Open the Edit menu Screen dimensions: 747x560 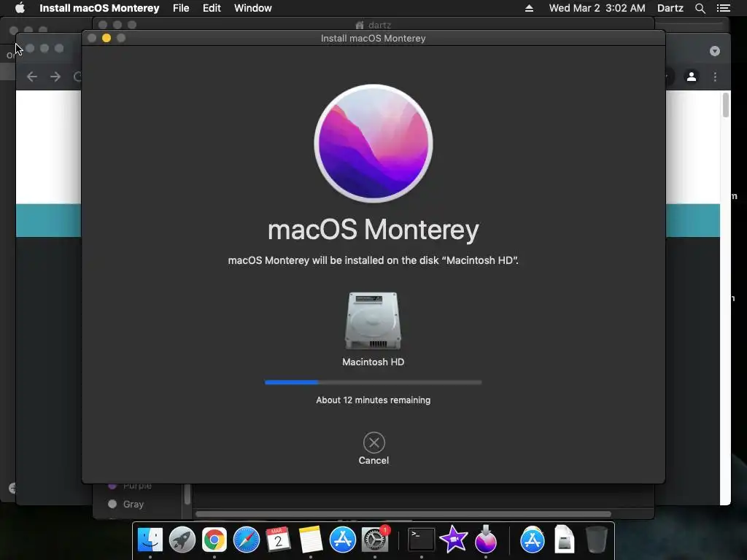click(x=212, y=8)
